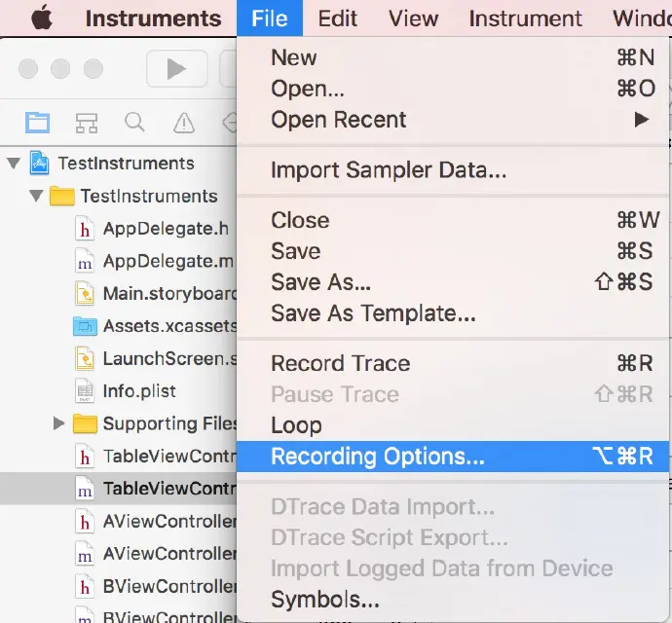Open the Project navigator folder icon

[x=37, y=123]
